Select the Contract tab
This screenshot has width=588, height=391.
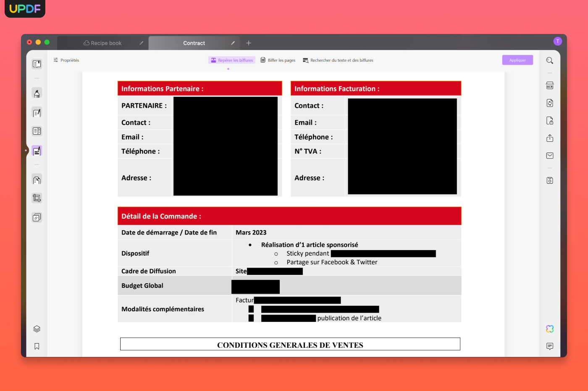tap(194, 43)
